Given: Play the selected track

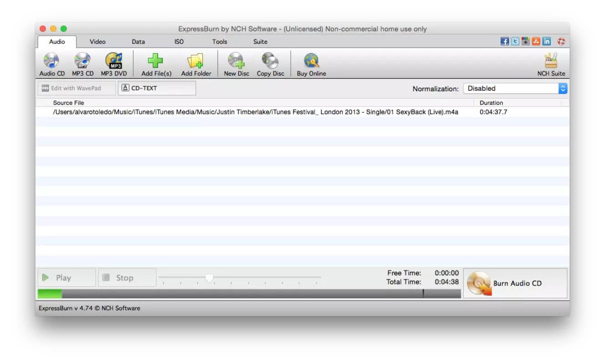Looking at the screenshot, I should (66, 278).
